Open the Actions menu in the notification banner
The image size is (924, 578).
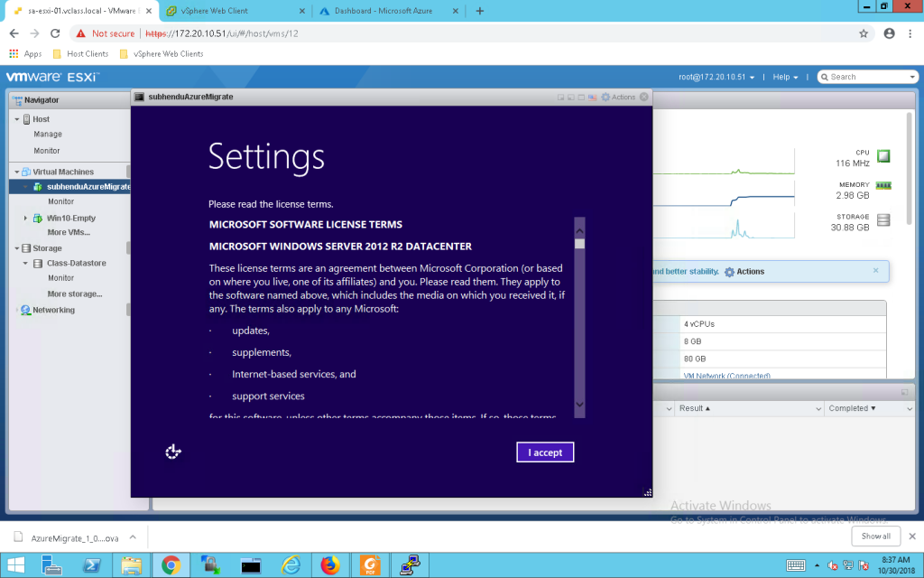744,272
